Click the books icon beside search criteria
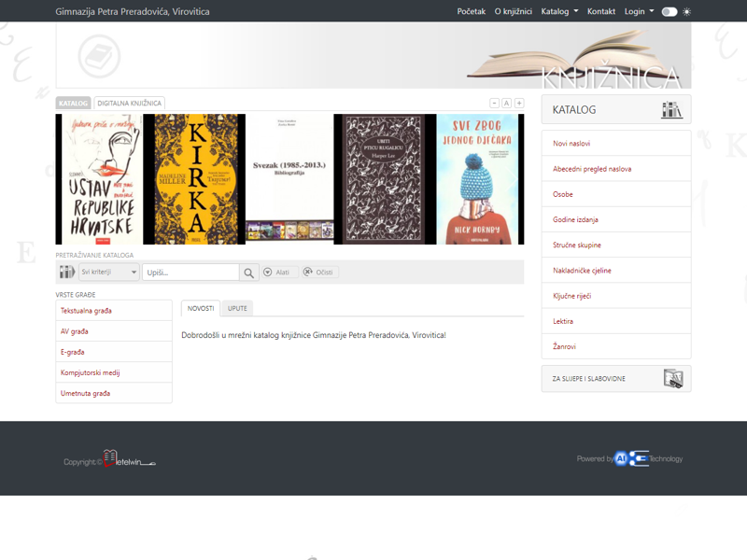This screenshot has height=560, width=747. click(66, 272)
